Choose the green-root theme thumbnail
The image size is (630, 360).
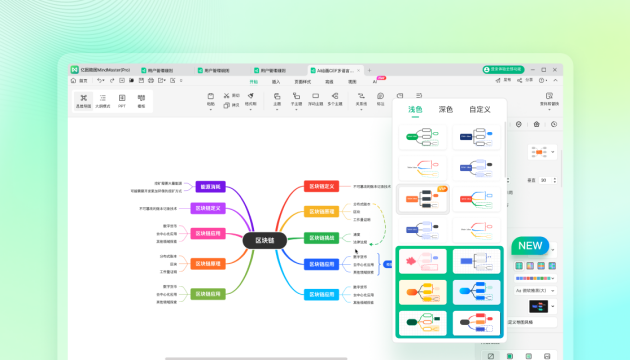423,137
